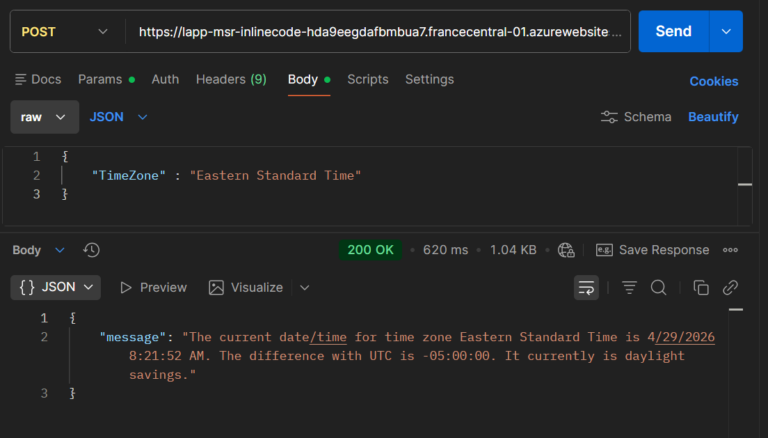Search within the response body

point(658,288)
